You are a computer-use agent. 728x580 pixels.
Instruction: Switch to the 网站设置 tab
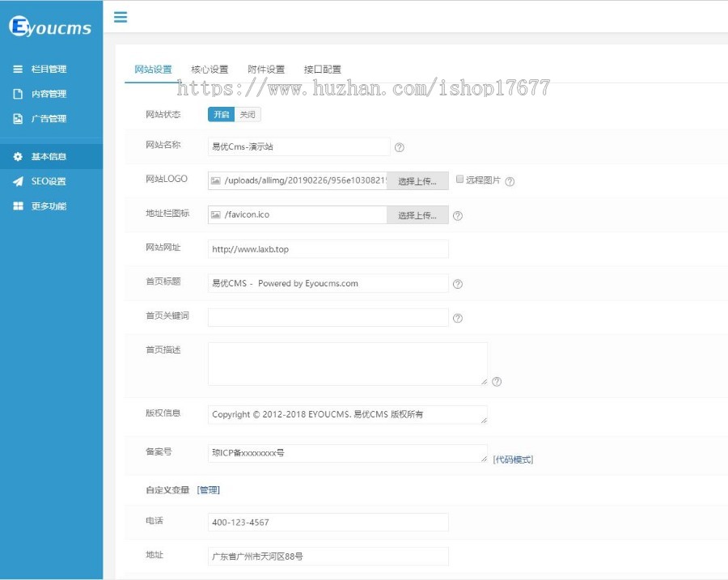(153, 70)
